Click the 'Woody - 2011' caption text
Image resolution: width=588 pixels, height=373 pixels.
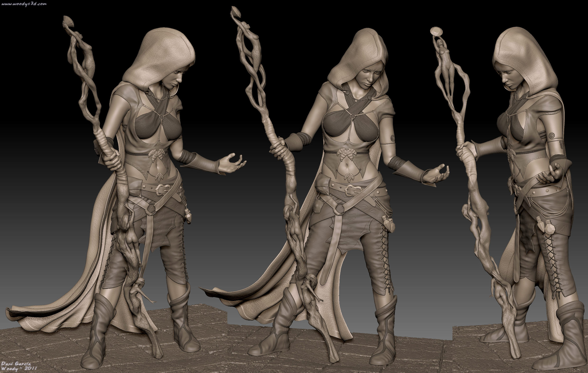tap(19, 368)
